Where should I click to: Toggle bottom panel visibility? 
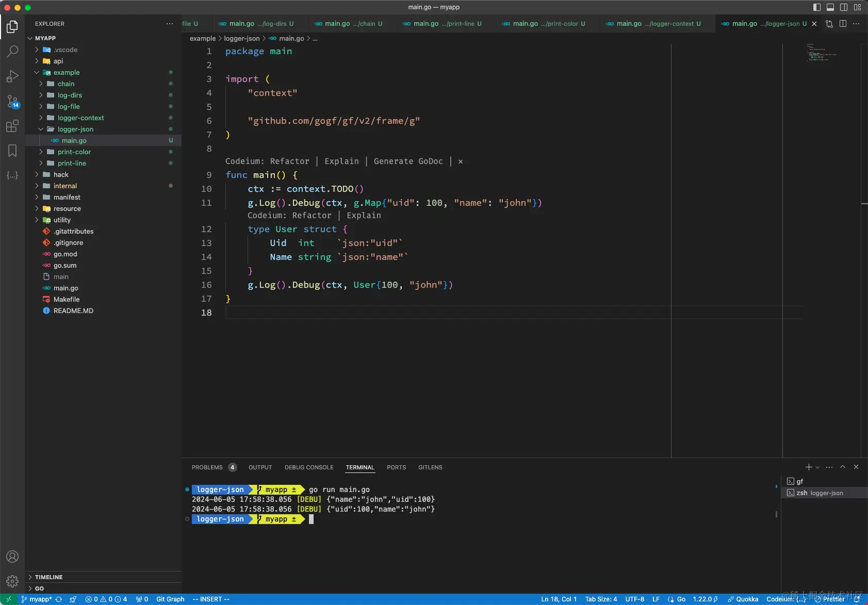(x=830, y=7)
